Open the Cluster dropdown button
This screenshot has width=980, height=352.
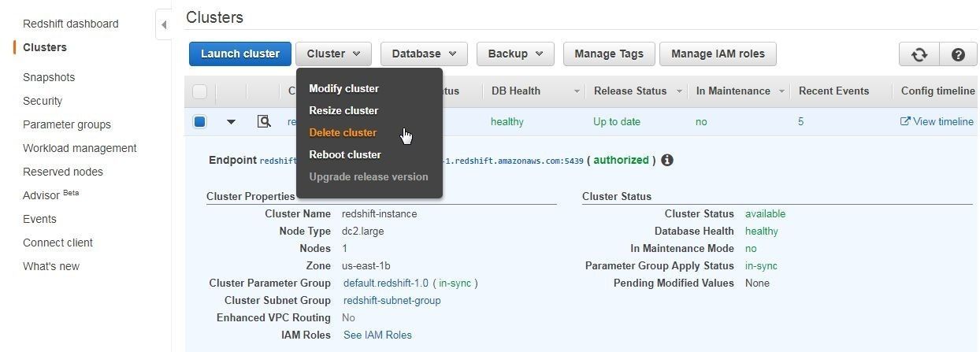coord(334,54)
